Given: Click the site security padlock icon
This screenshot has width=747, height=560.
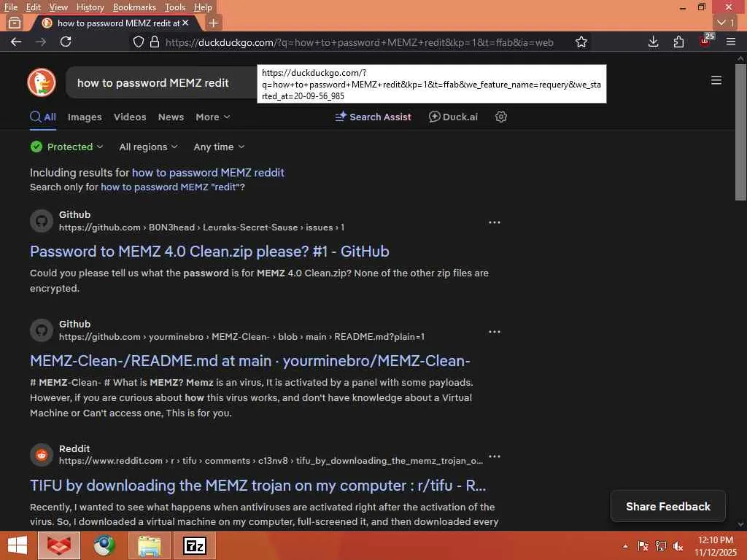Looking at the screenshot, I should (x=155, y=42).
